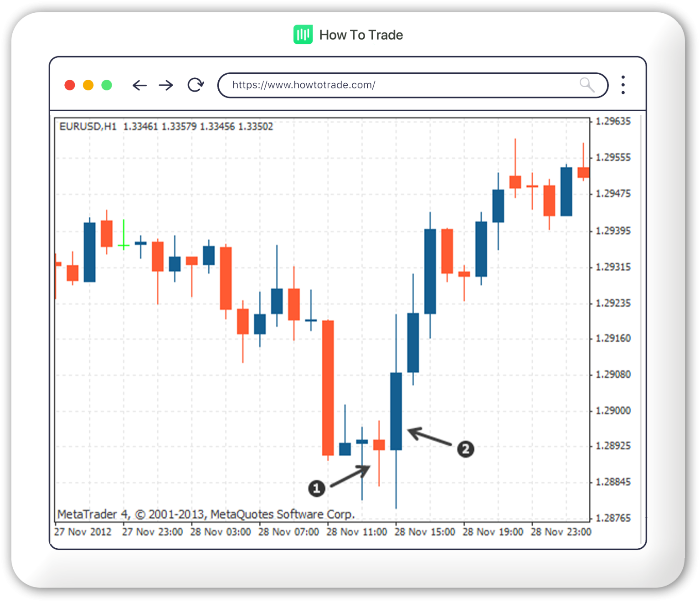
Task: Click the green traffic light button
Action: [106, 85]
